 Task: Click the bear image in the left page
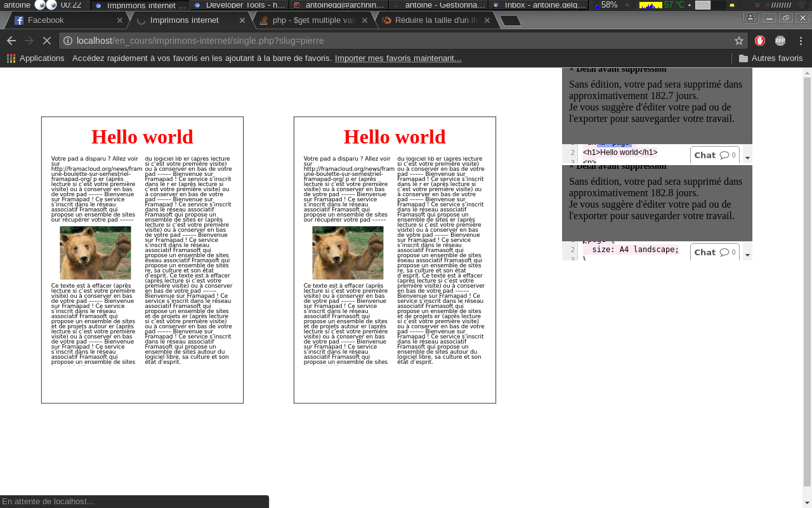(95, 253)
